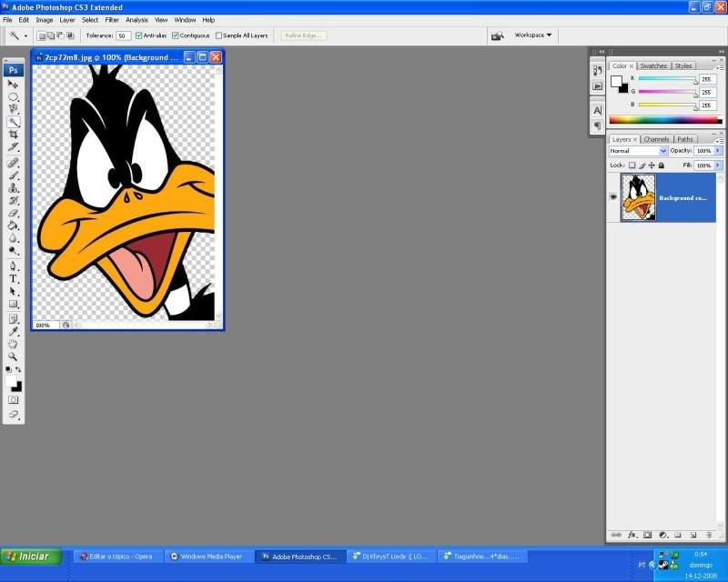Select the Move tool

coord(13,85)
